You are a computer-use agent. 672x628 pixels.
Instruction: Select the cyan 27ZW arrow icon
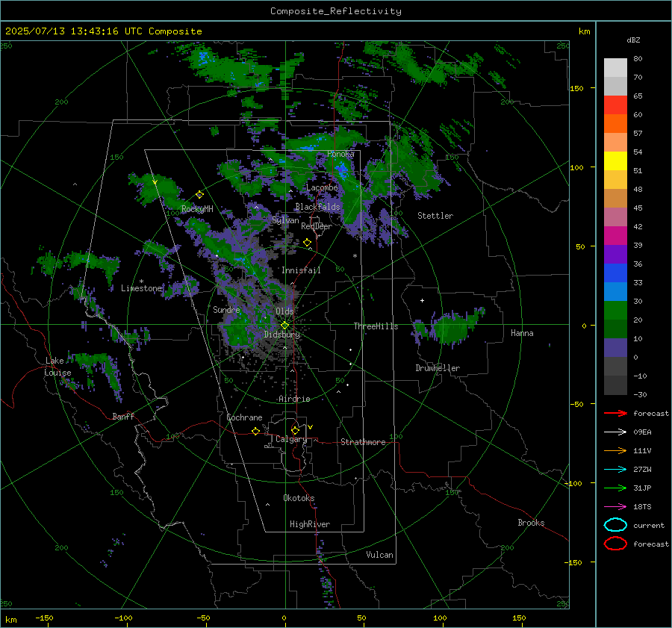615,470
